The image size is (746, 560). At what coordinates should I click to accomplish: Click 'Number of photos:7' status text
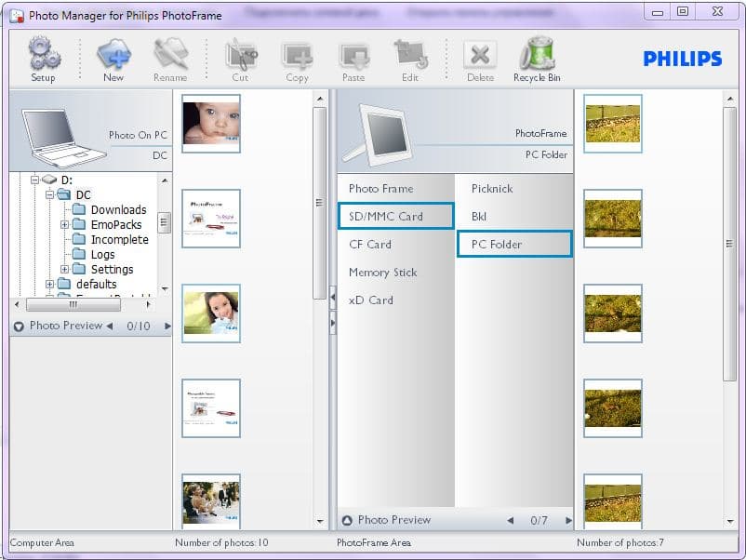pyautogui.click(x=620, y=542)
